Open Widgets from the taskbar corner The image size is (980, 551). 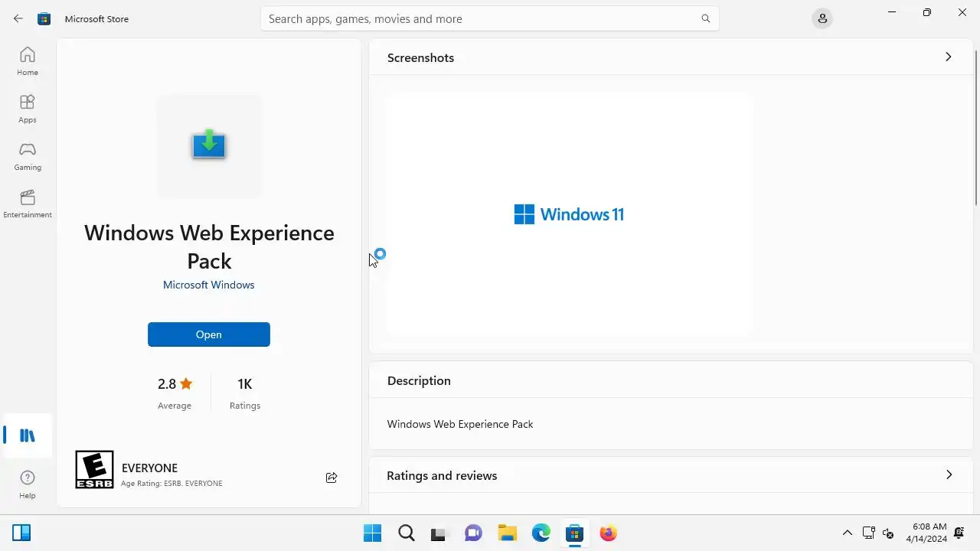(x=21, y=533)
